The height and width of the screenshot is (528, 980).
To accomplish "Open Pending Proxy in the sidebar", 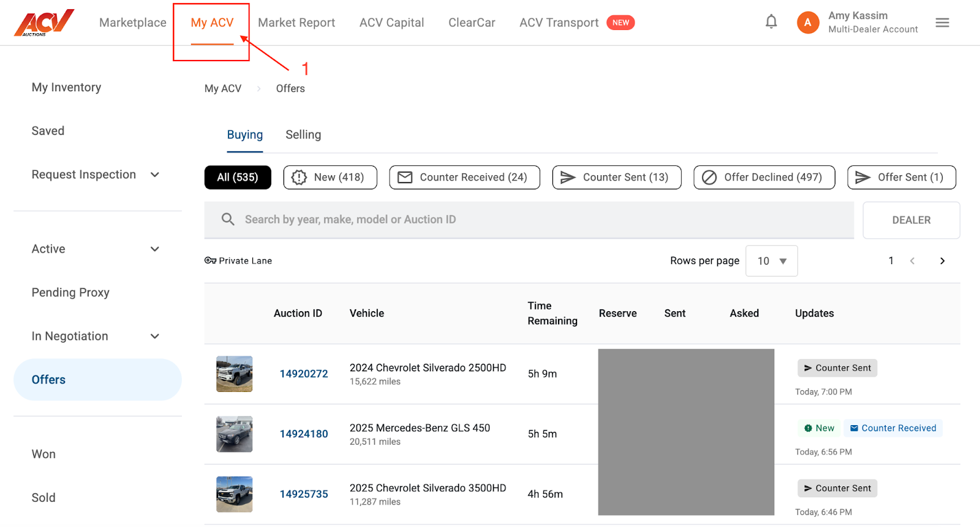I will [70, 292].
